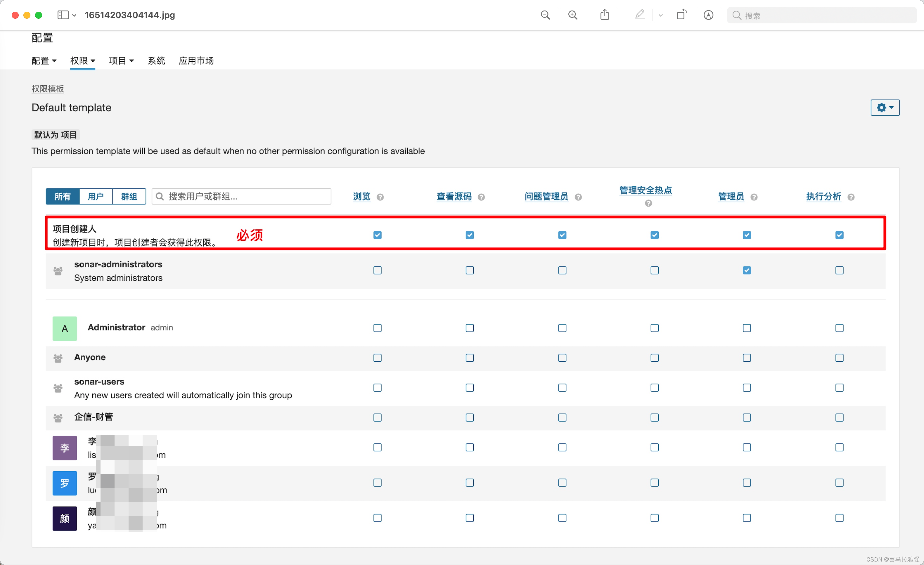924x565 pixels.
Task: Focus the 搜索用户或群组 search field
Action: [x=241, y=196]
